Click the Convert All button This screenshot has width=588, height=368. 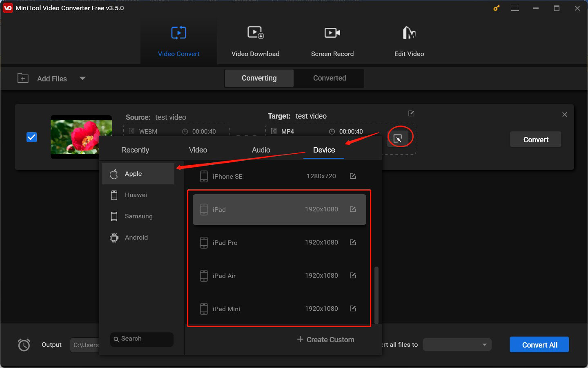click(x=539, y=345)
